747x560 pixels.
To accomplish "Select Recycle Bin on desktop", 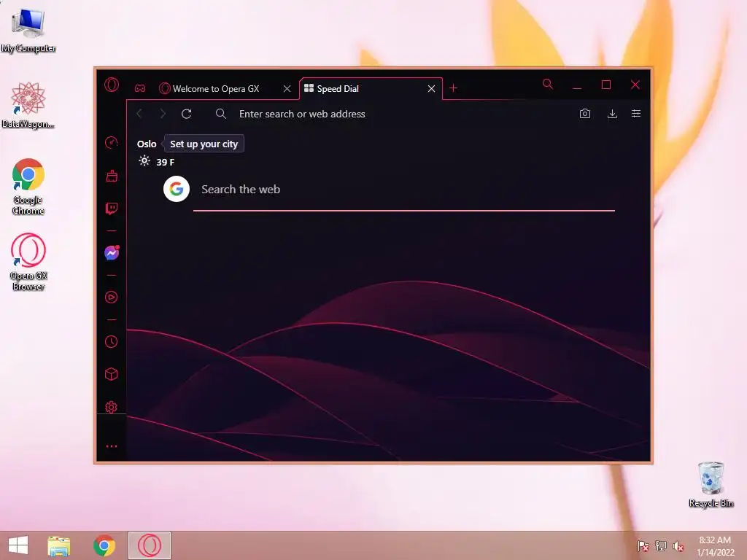I will pyautogui.click(x=711, y=484).
